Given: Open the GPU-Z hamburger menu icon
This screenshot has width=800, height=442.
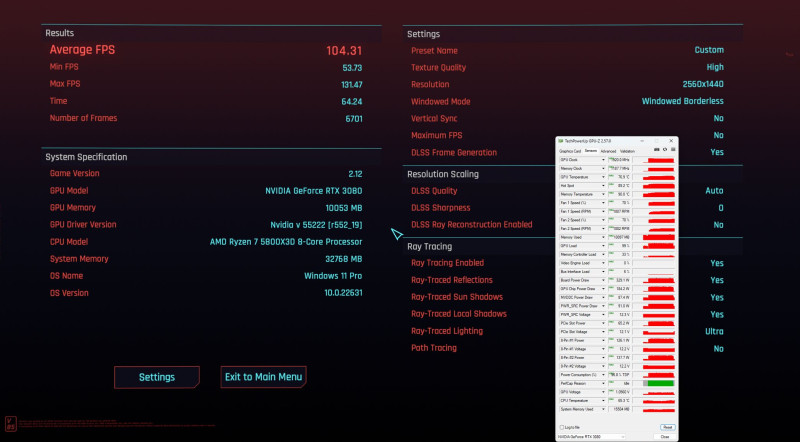Looking at the screenshot, I should click(x=673, y=150).
